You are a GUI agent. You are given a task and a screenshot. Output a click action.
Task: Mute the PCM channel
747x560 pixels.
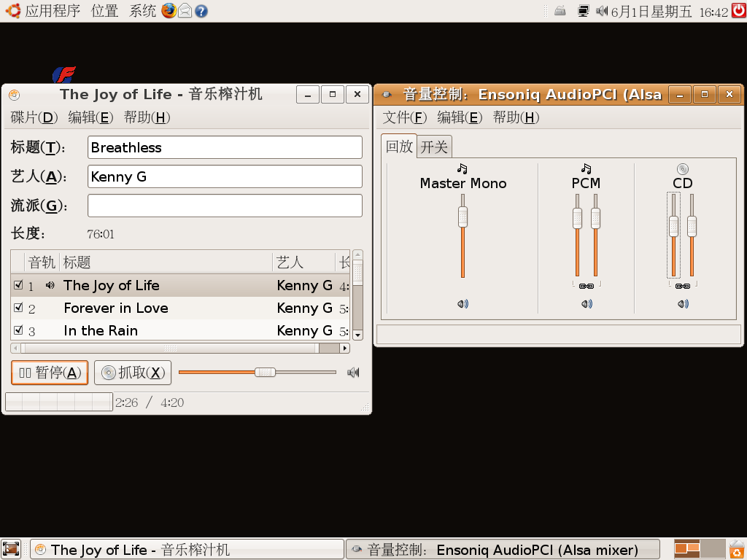click(587, 304)
